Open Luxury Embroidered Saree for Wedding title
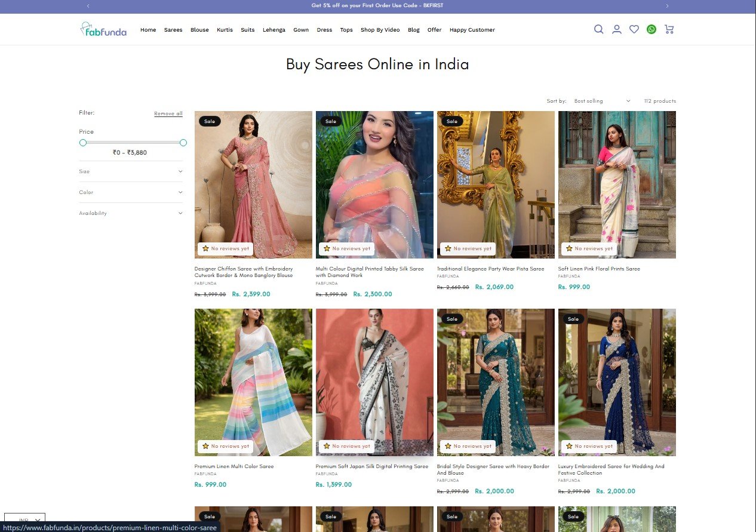The image size is (756, 532). [611, 470]
